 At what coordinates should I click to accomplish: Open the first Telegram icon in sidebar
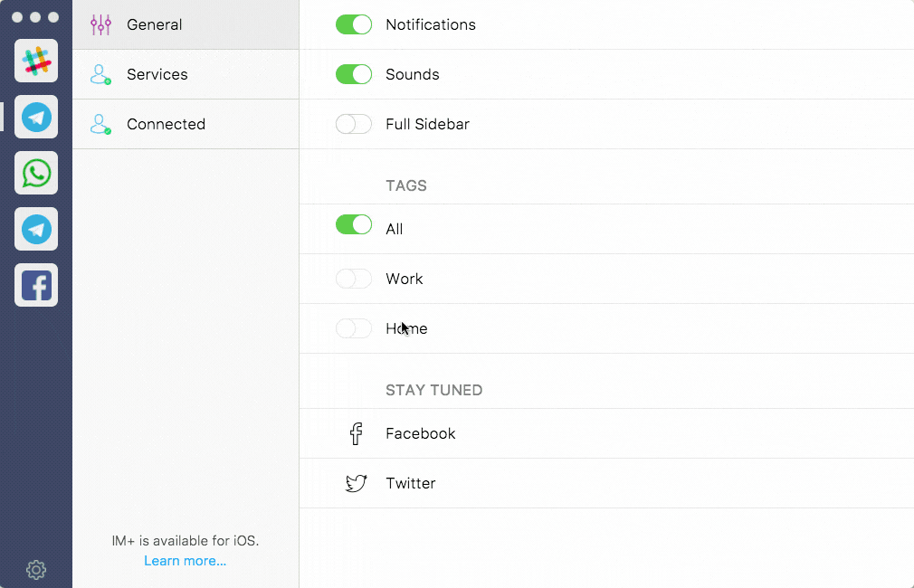click(36, 117)
